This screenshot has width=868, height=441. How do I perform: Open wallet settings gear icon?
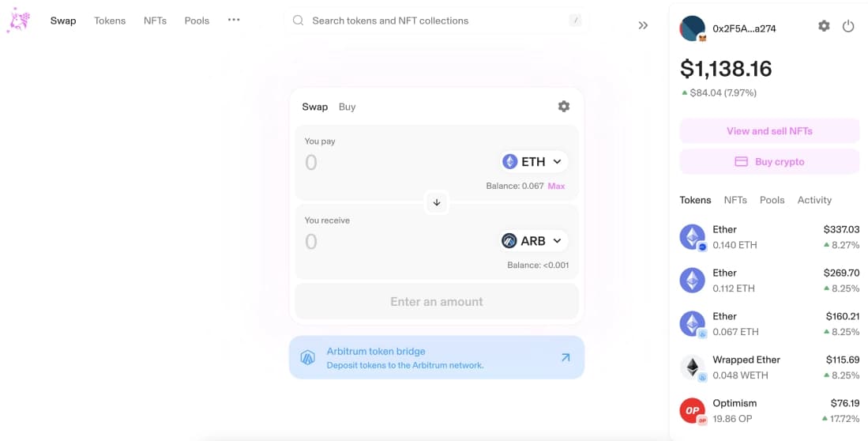(824, 26)
